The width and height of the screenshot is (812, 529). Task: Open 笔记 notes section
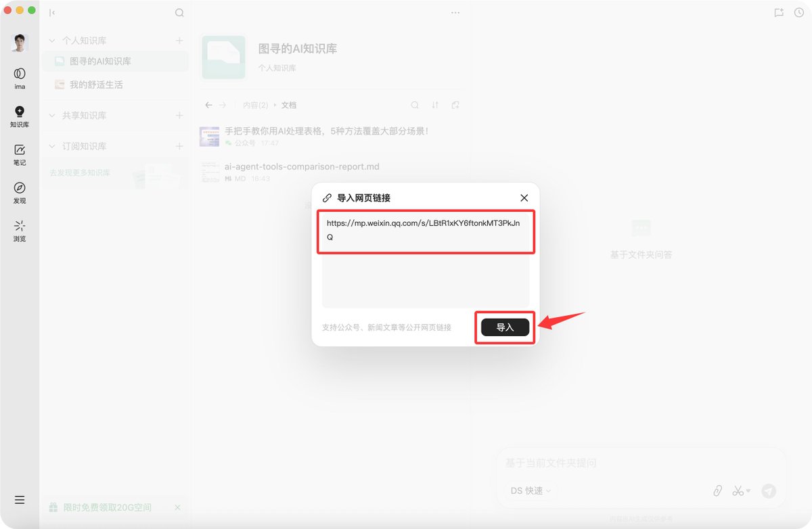pos(20,155)
